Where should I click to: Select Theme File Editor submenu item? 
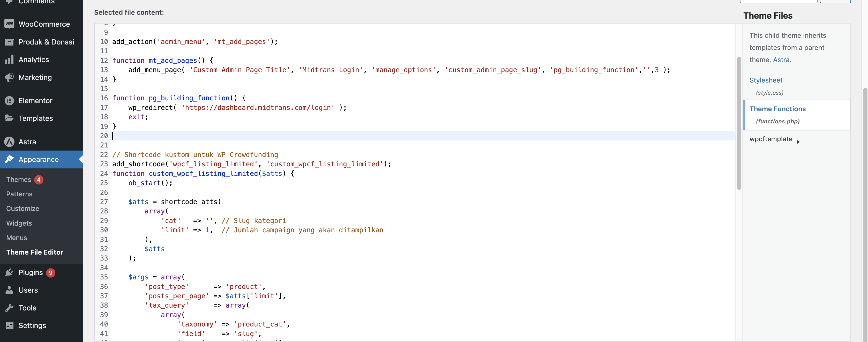pos(35,252)
